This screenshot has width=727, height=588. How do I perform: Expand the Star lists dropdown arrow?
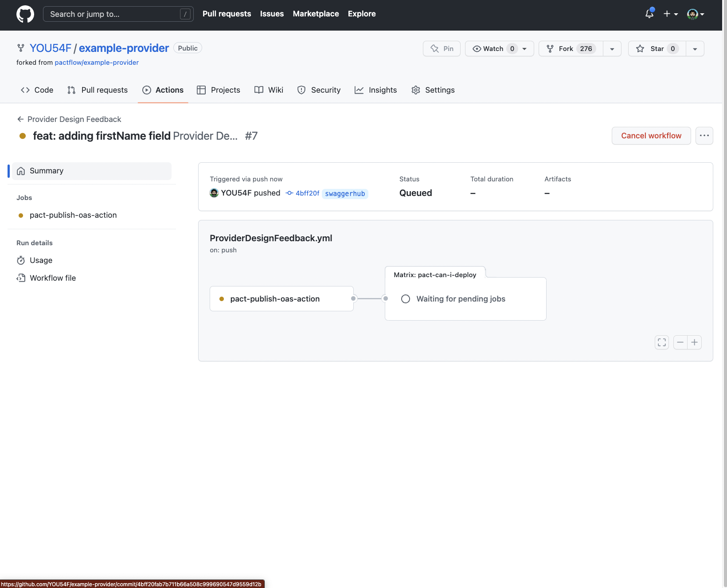(695, 49)
